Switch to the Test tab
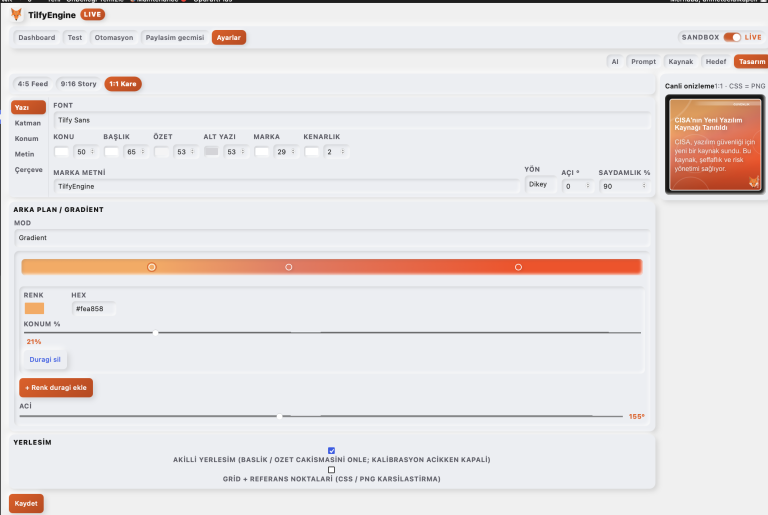This screenshot has width=768, height=515. 75,37
